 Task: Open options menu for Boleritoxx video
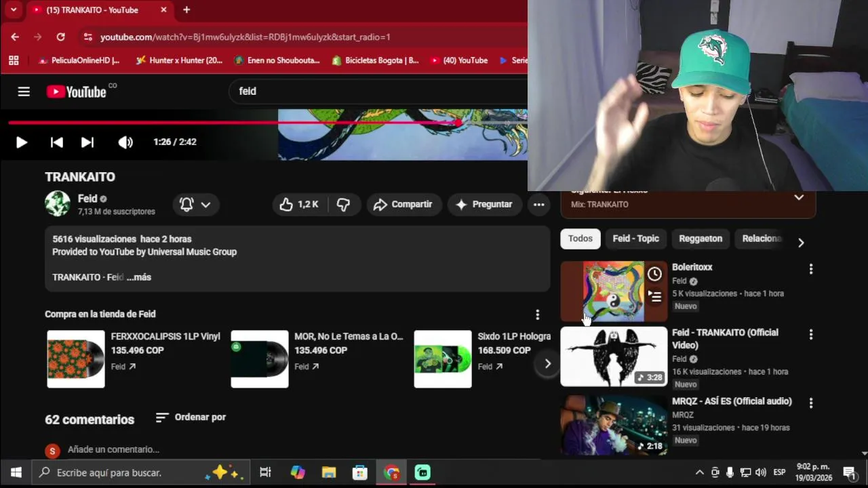tap(810, 269)
